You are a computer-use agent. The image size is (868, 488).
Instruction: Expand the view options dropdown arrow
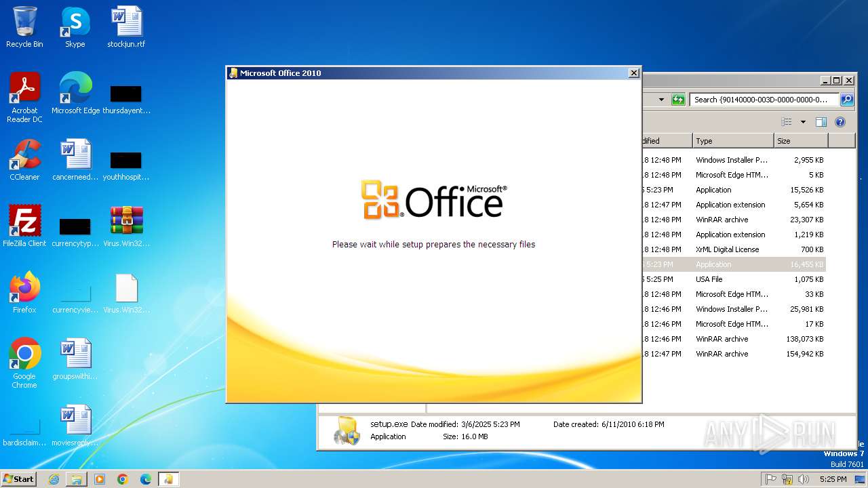coord(803,122)
